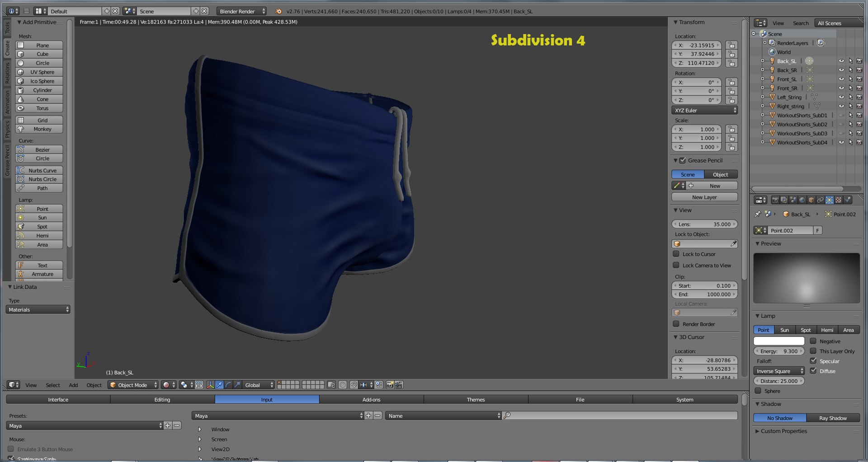The width and height of the screenshot is (868, 462).
Task: Open the Render properties tab (camera icon)
Action: click(775, 200)
